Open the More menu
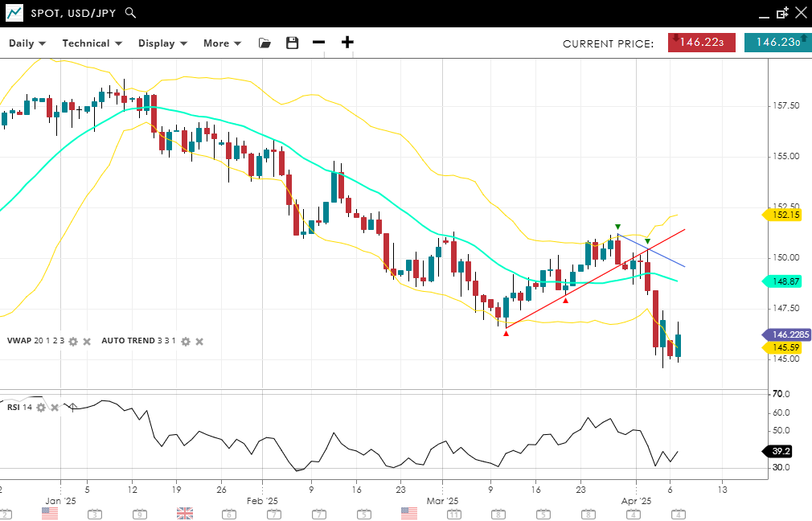Image resolution: width=812 pixels, height=521 pixels. [x=222, y=43]
